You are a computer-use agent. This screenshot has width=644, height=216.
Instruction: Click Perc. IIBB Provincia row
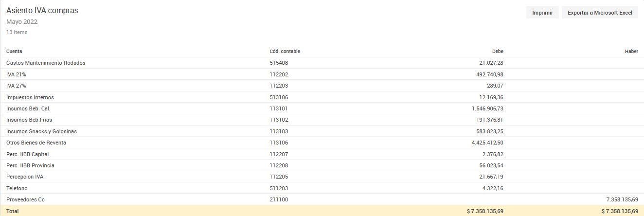coord(322,165)
